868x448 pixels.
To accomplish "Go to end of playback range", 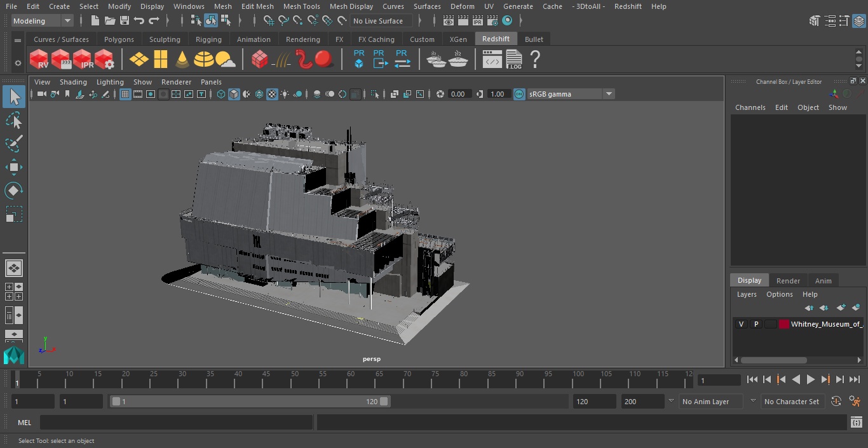I will click(855, 379).
